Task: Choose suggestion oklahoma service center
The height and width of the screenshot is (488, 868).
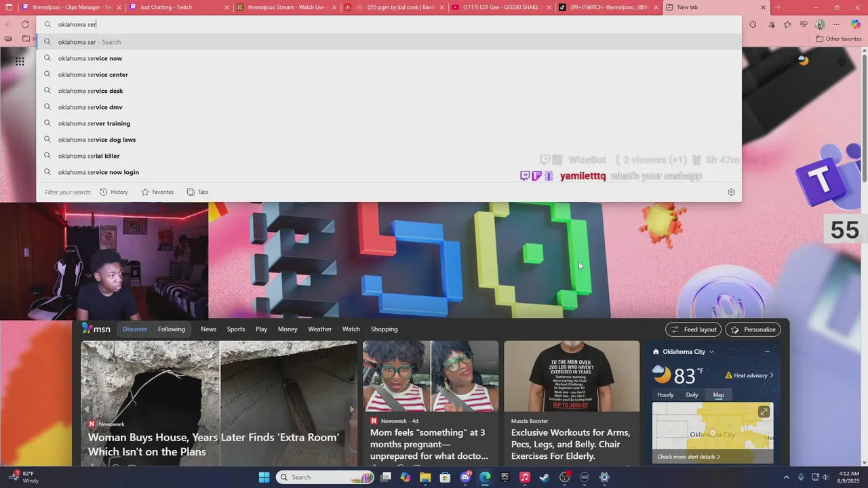Action: 389,75
